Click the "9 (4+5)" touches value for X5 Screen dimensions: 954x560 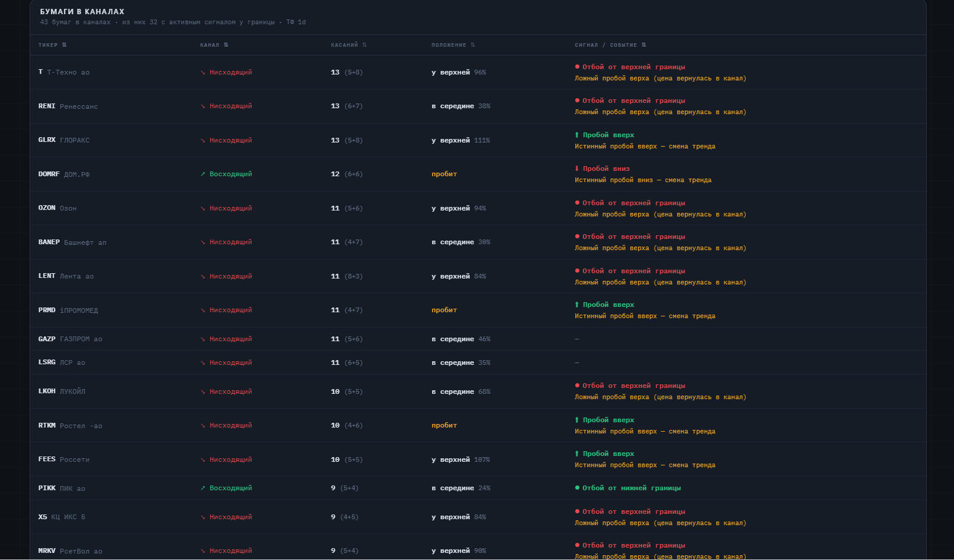point(344,517)
